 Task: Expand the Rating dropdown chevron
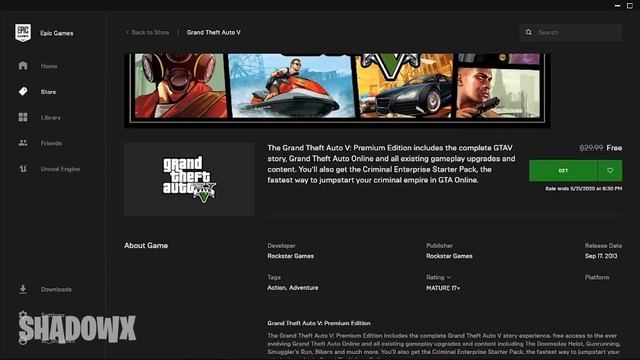click(449, 277)
